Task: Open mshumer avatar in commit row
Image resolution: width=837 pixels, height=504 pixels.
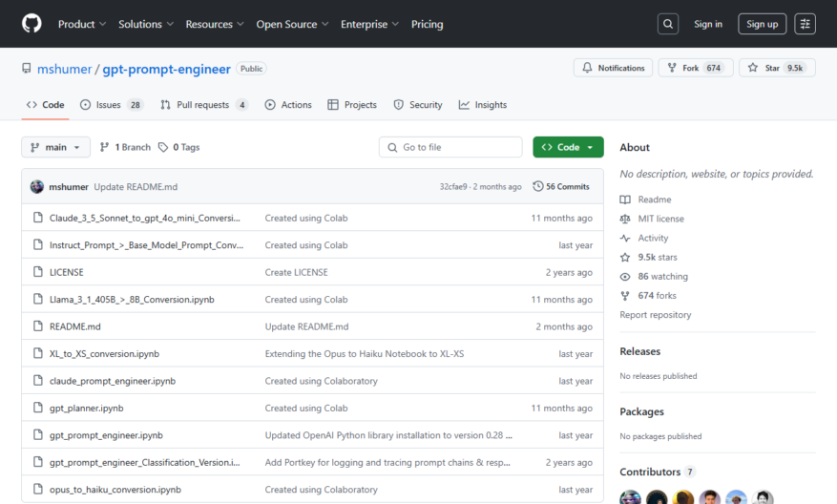Action: pos(37,186)
